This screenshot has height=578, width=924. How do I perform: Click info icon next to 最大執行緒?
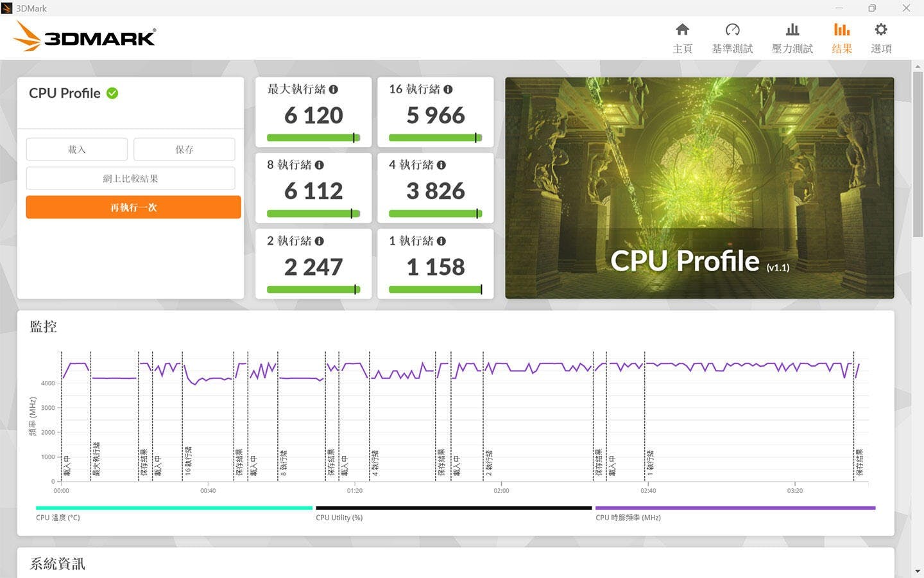pyautogui.click(x=334, y=89)
